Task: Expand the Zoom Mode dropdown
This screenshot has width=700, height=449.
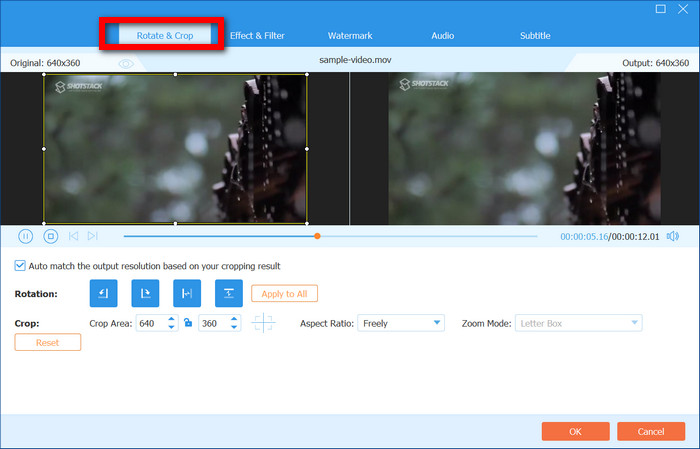Action: [578, 323]
